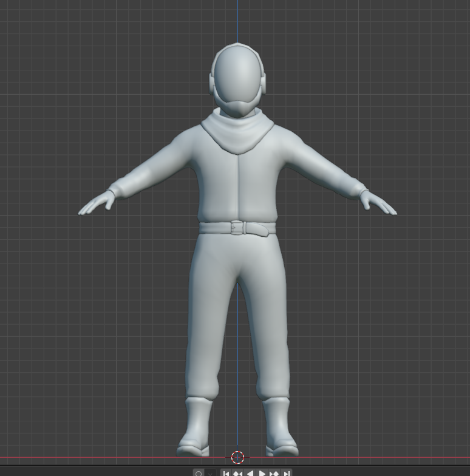Viewport: 470px width, 476px height.
Task: Select the belt buckle on the character
Action: click(x=238, y=227)
